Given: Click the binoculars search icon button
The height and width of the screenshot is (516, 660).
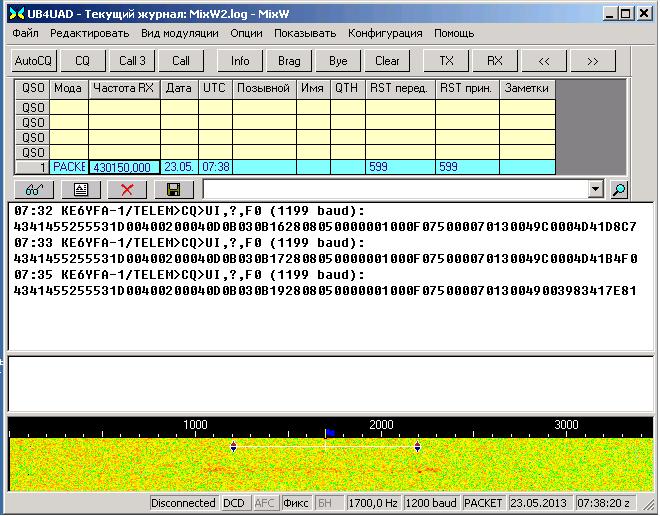Looking at the screenshot, I should [34, 189].
